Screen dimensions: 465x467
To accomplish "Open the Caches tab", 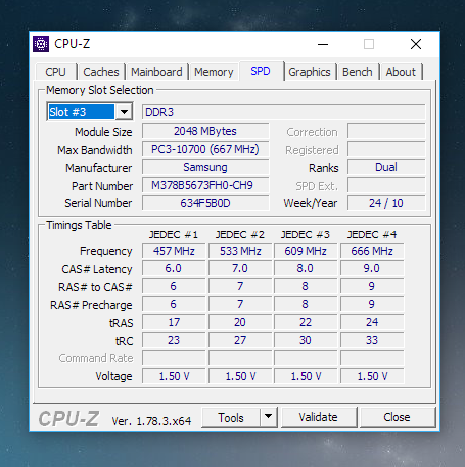I will coord(101,72).
